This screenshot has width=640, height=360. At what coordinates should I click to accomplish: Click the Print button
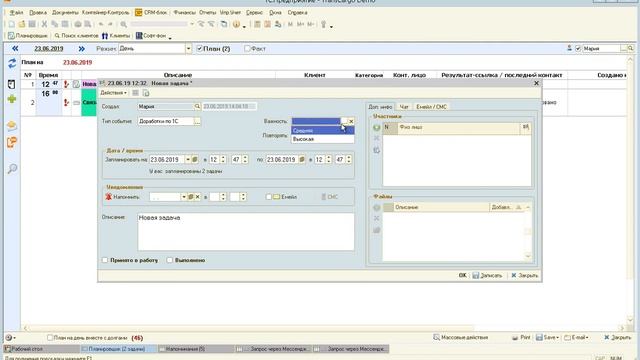[521, 338]
